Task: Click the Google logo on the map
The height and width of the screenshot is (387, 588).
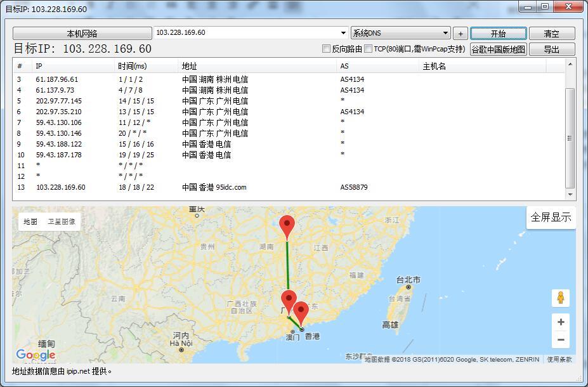Action: click(x=36, y=355)
